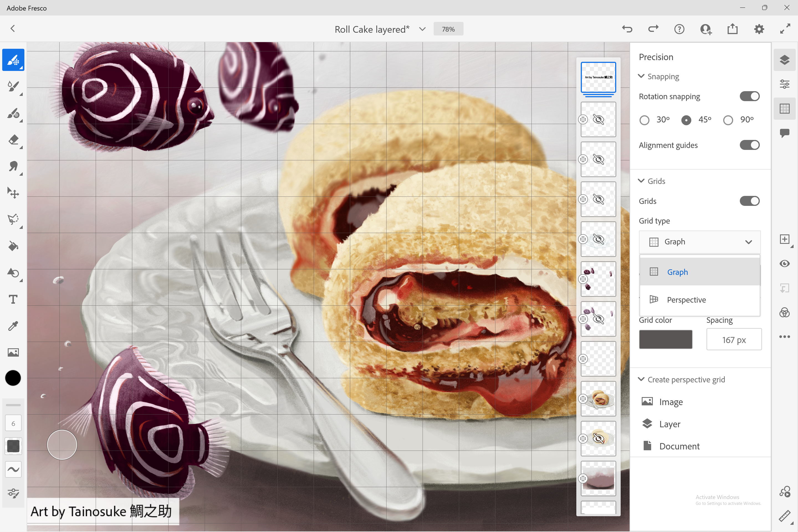Select the 45° rotation snapping option

686,120
